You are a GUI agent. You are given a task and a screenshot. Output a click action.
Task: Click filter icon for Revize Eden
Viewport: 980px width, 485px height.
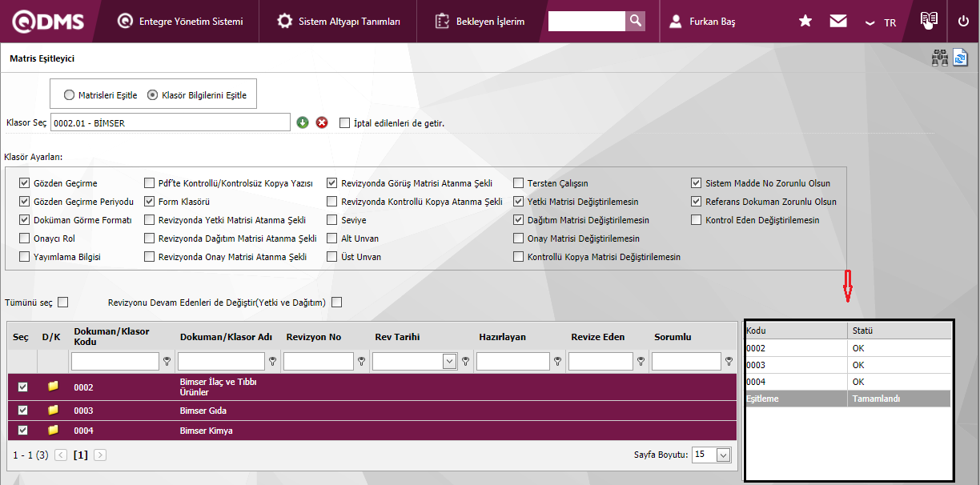point(641,362)
